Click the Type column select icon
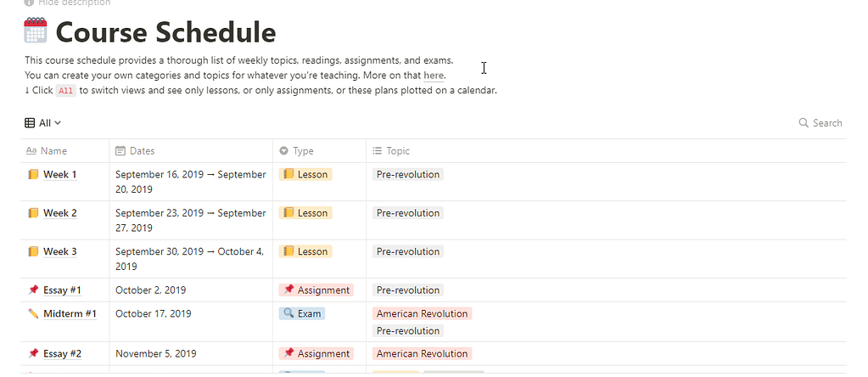This screenshot has height=377, width=868. 284,150
